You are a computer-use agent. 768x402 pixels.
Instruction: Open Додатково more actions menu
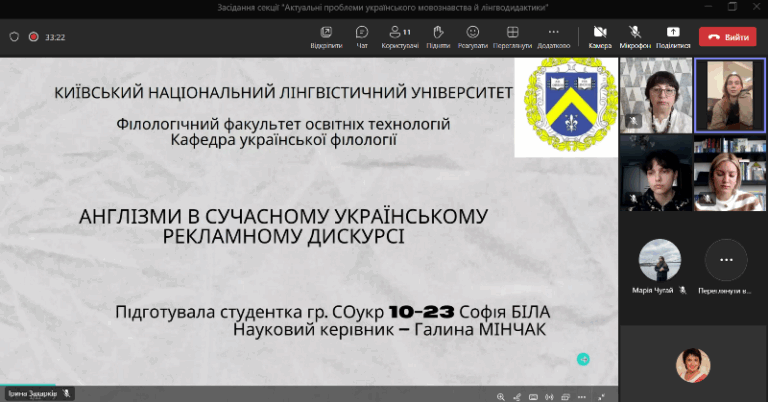553,37
